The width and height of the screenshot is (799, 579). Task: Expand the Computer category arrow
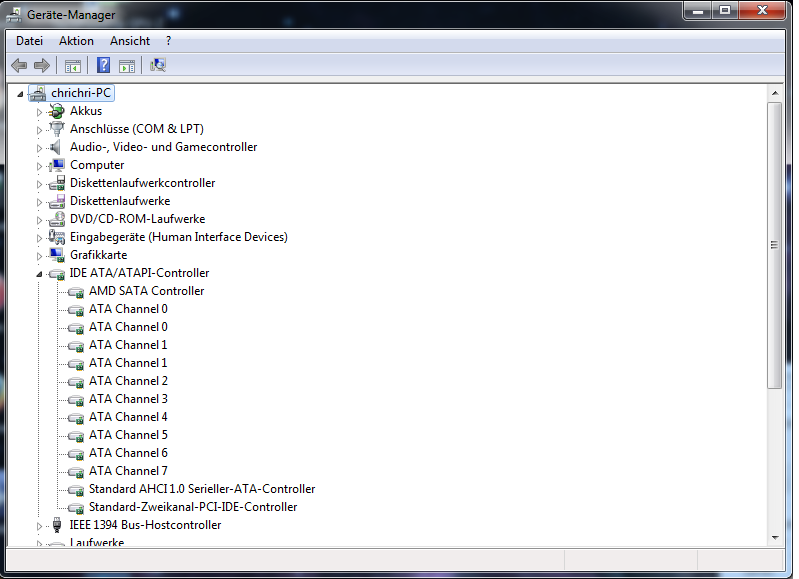pos(39,166)
